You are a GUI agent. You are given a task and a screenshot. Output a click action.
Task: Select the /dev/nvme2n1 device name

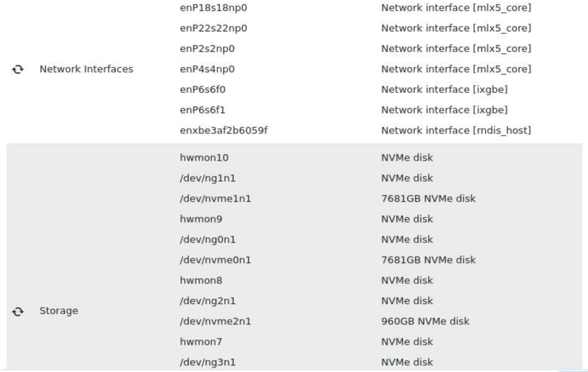click(x=215, y=321)
